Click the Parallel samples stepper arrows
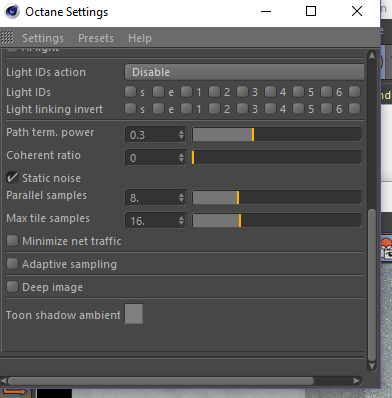 coord(181,198)
